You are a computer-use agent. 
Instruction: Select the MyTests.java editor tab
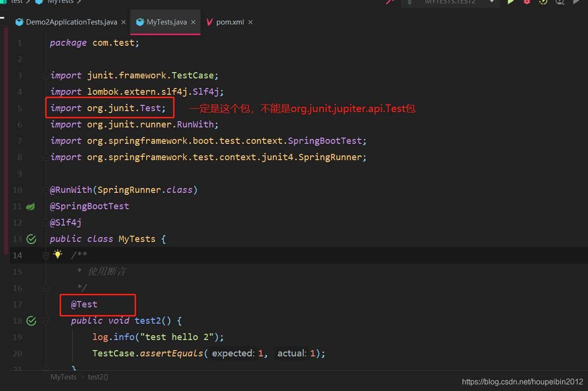[x=166, y=22]
